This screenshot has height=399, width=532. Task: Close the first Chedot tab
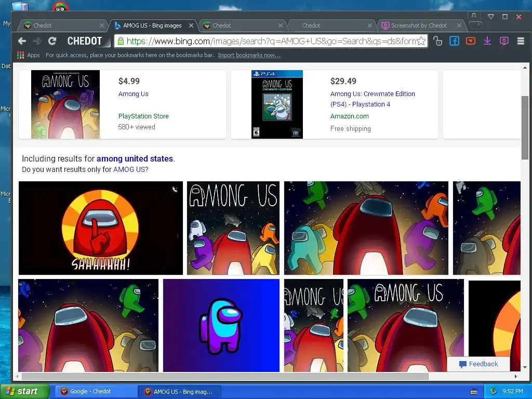(101, 25)
